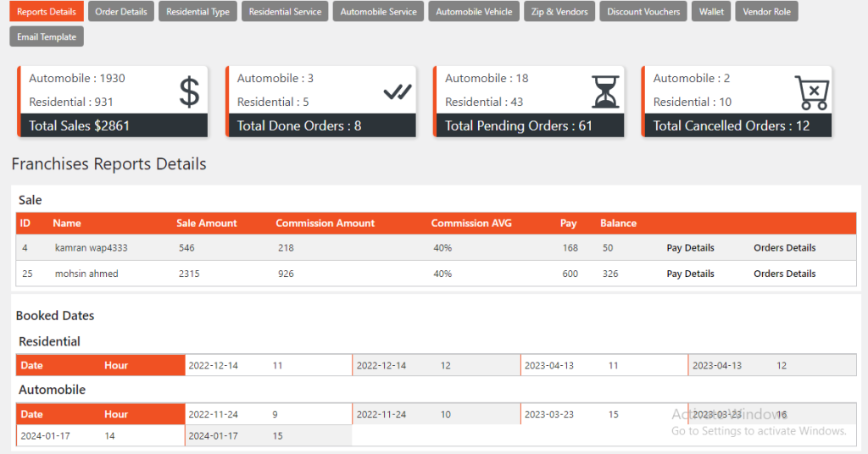Image resolution: width=868 pixels, height=454 pixels.
Task: Click the cancelled shopping cart icon
Action: click(811, 91)
